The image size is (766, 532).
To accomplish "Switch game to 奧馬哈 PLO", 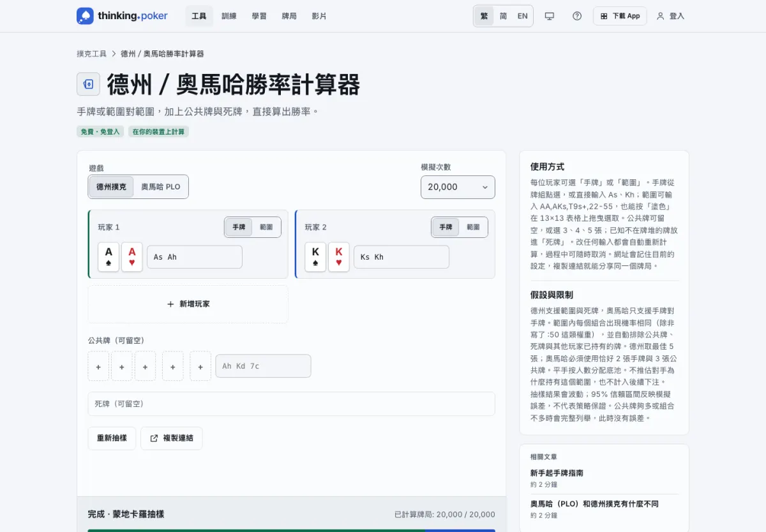I will 161,187.
